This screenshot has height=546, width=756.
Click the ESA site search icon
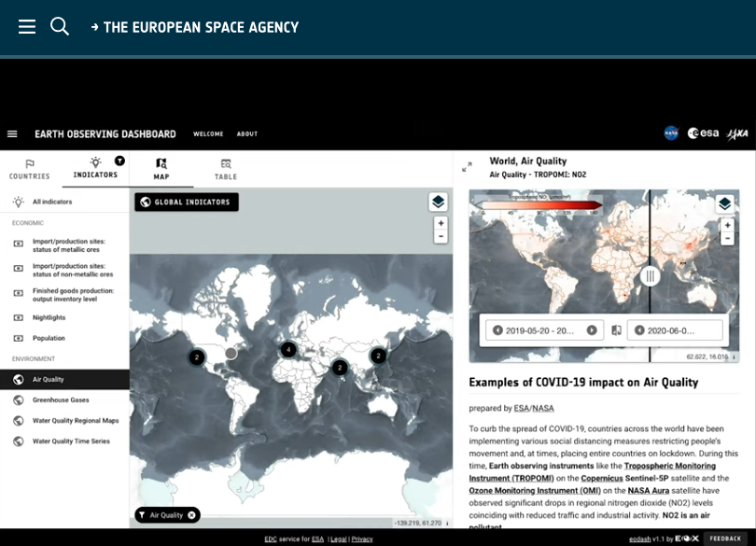[60, 27]
